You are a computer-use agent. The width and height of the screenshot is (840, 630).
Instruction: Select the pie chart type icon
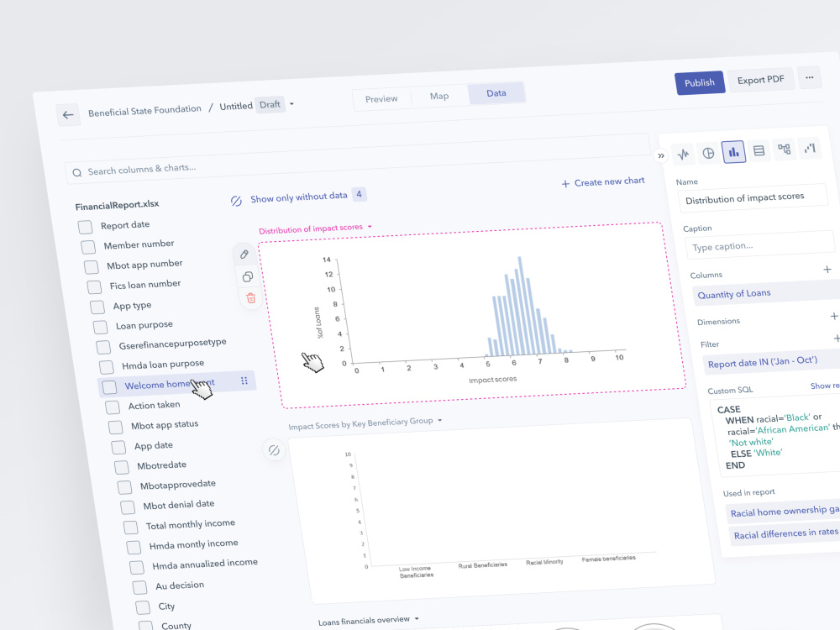(708, 153)
